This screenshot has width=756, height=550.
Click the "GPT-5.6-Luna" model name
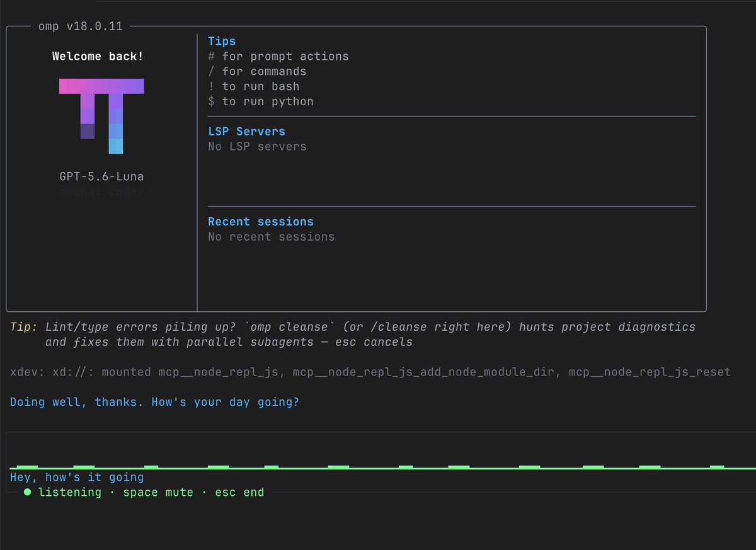click(101, 176)
